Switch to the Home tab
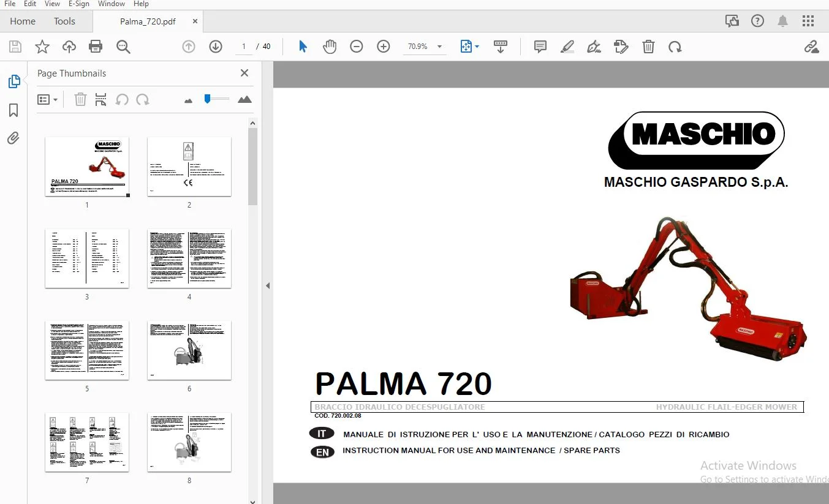The height and width of the screenshot is (504, 829). click(x=23, y=21)
